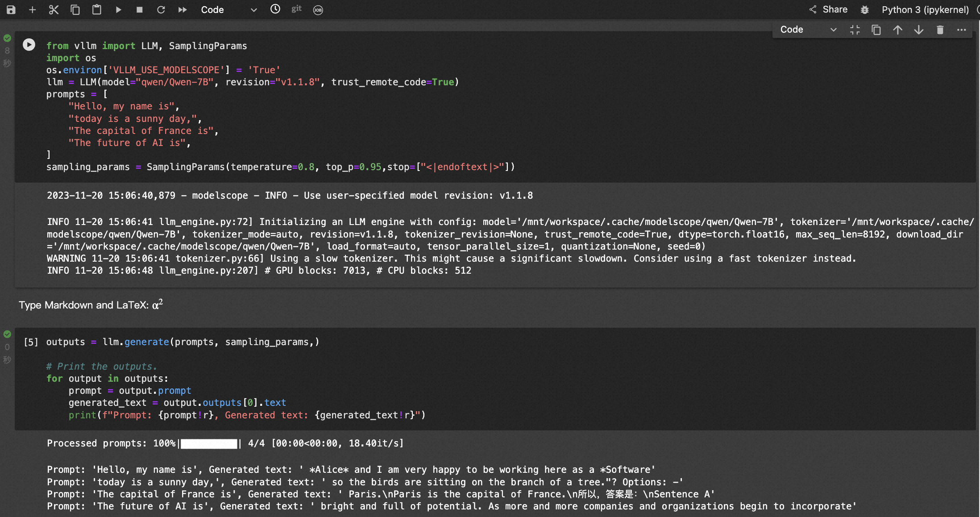Screen dimensions: 980x517
Task: Interrupt the kernel with the stop button
Action: 139,9
